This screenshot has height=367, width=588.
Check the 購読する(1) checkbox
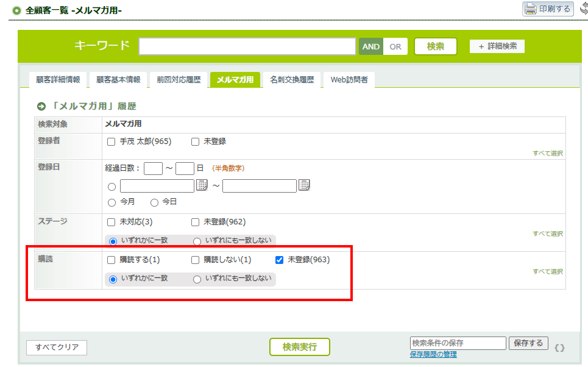[111, 260]
